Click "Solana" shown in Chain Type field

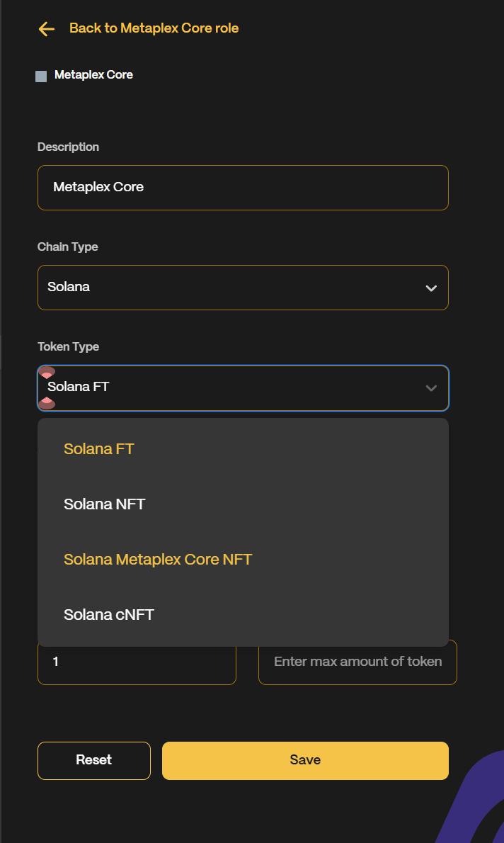67,287
